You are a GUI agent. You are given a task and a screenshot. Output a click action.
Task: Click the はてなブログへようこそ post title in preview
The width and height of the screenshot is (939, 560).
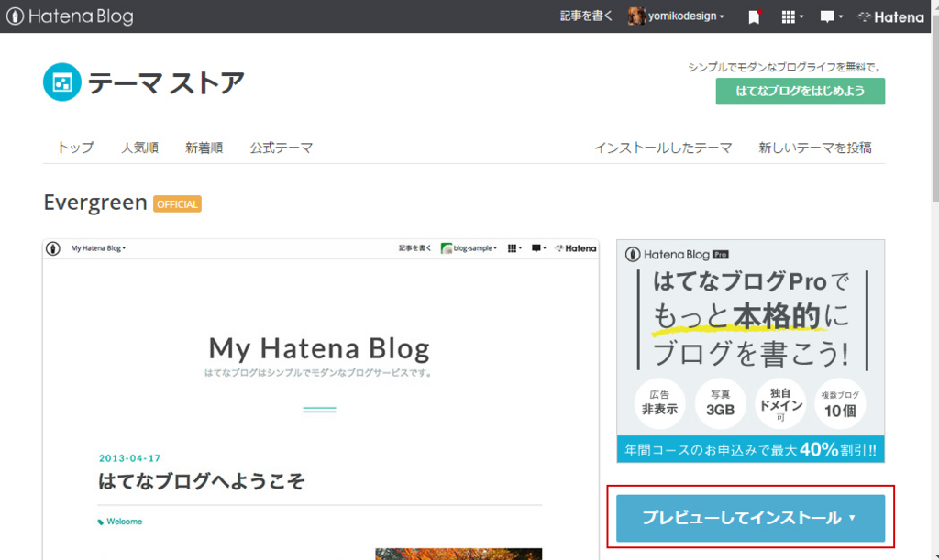click(201, 481)
